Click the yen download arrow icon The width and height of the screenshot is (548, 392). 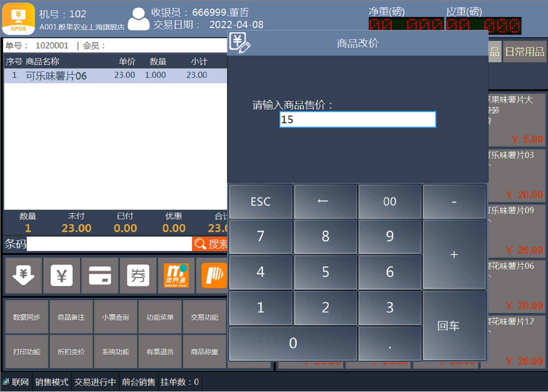23,275
